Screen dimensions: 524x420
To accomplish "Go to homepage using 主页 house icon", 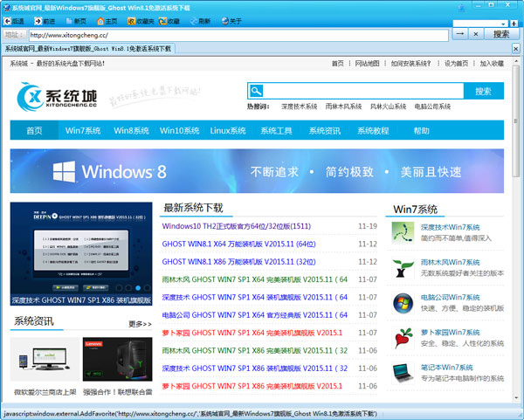I will click(x=100, y=21).
